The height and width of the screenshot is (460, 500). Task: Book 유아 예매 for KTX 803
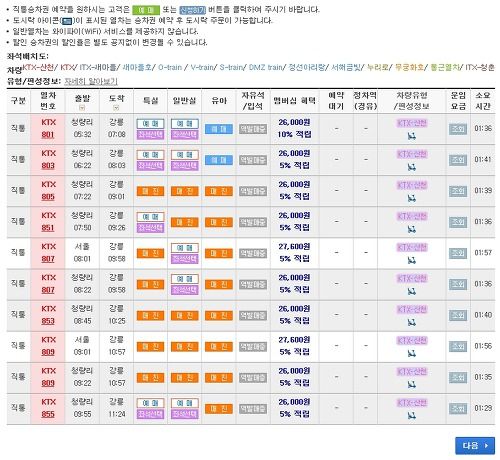(x=219, y=160)
